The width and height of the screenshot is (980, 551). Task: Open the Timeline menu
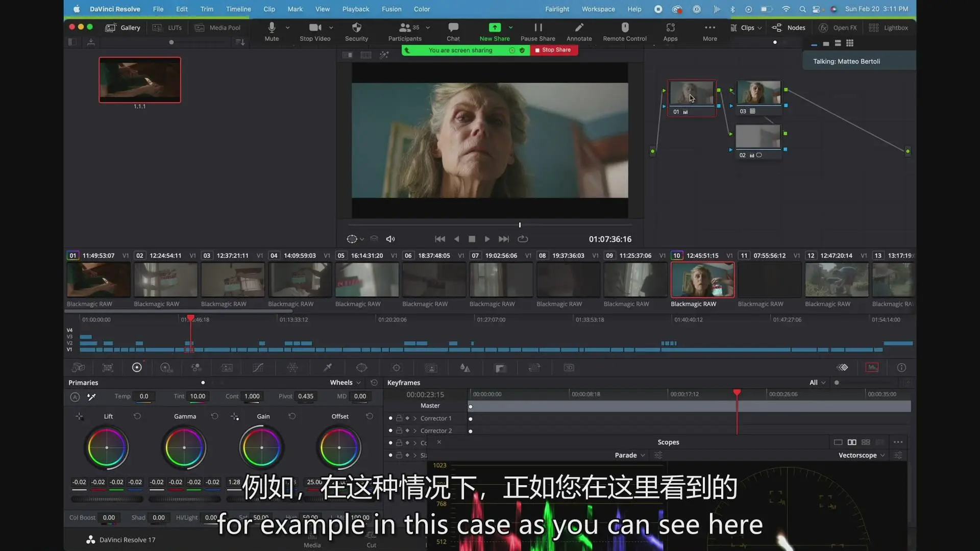(x=238, y=9)
